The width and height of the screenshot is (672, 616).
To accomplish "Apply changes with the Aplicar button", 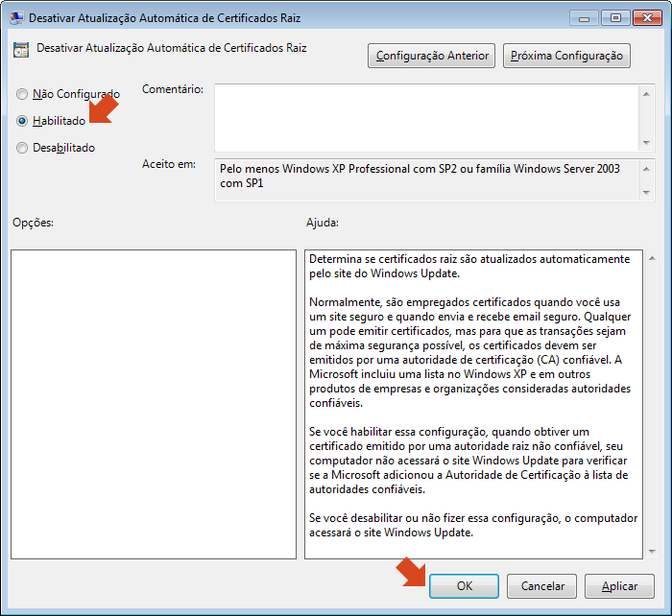I will tap(619, 585).
